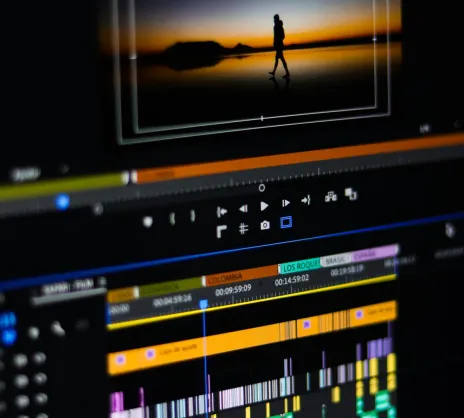Select the olive green timeline marker
464x418 pixels.
pos(170,286)
